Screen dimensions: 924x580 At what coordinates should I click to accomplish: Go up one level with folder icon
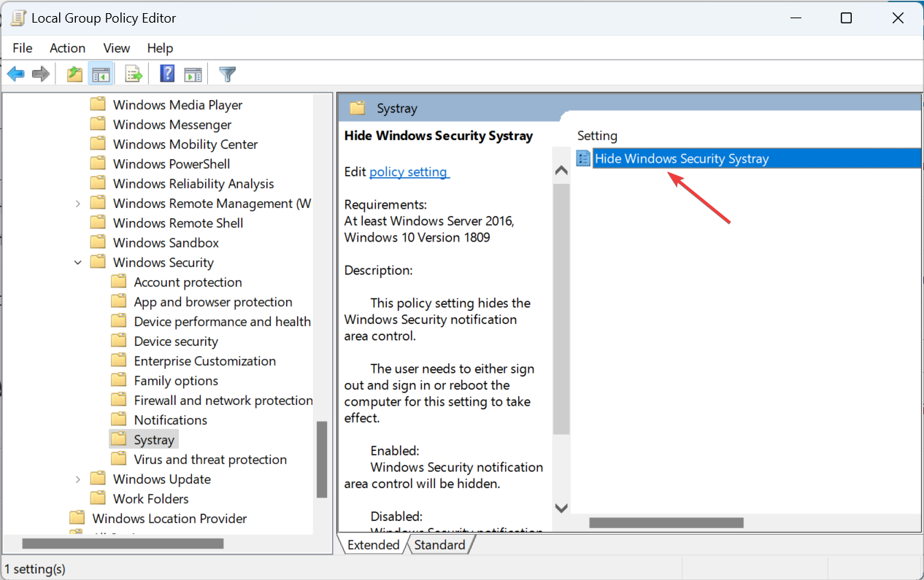[74, 74]
